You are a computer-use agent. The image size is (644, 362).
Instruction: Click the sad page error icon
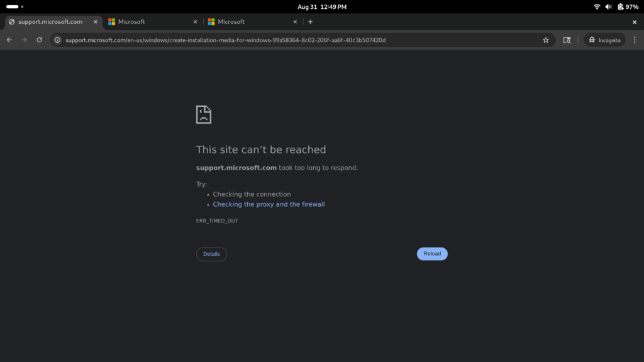(x=204, y=114)
